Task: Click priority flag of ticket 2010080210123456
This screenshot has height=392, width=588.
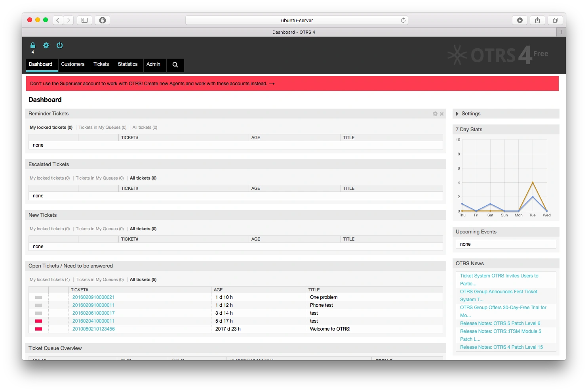Action: pos(38,329)
